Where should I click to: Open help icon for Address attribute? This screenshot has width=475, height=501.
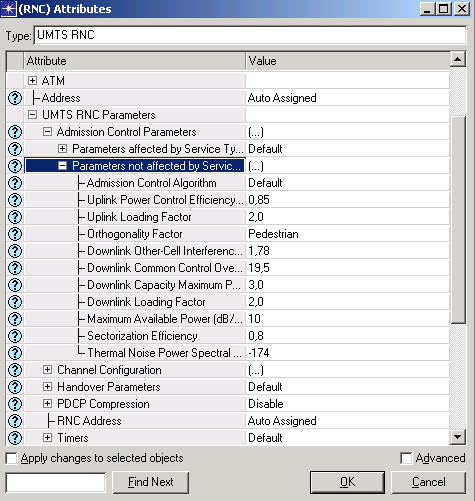(x=15, y=98)
